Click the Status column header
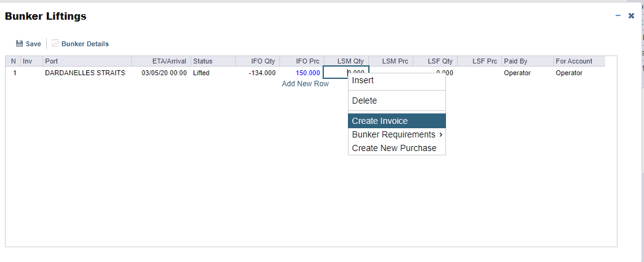Image resolution: width=644 pixels, height=262 pixels. 212,61
